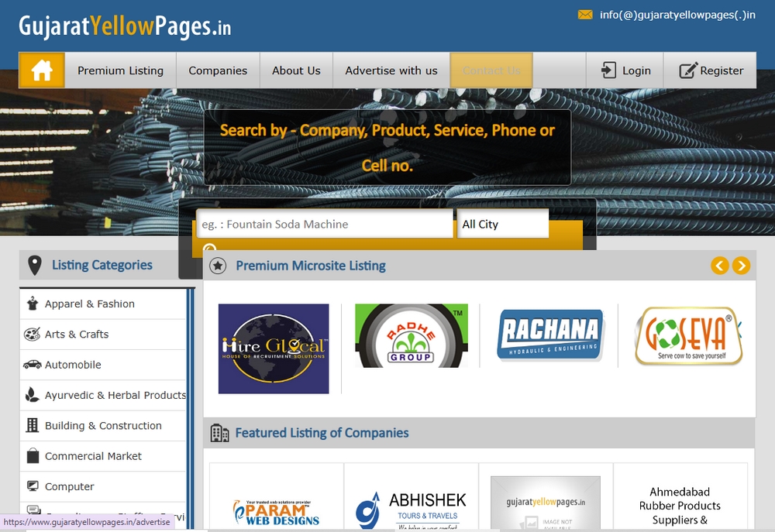Image resolution: width=775 pixels, height=532 pixels.
Task: Open Contact Us menu item
Action: click(491, 70)
